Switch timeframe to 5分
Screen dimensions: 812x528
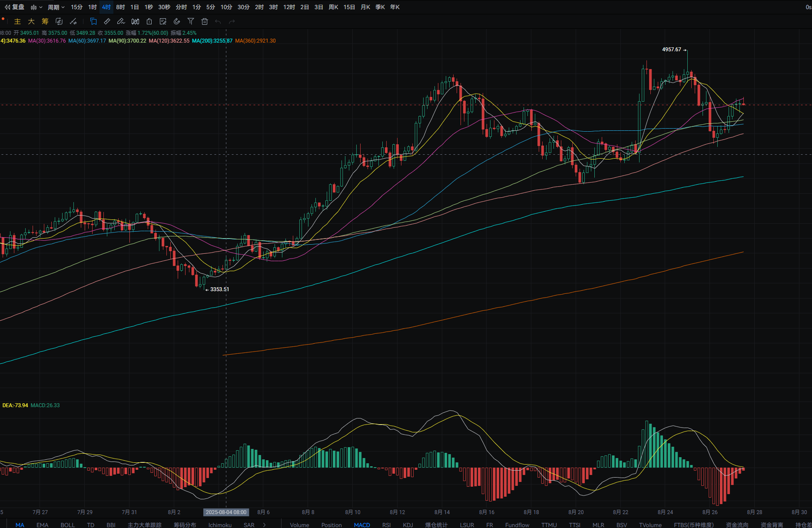coord(211,7)
